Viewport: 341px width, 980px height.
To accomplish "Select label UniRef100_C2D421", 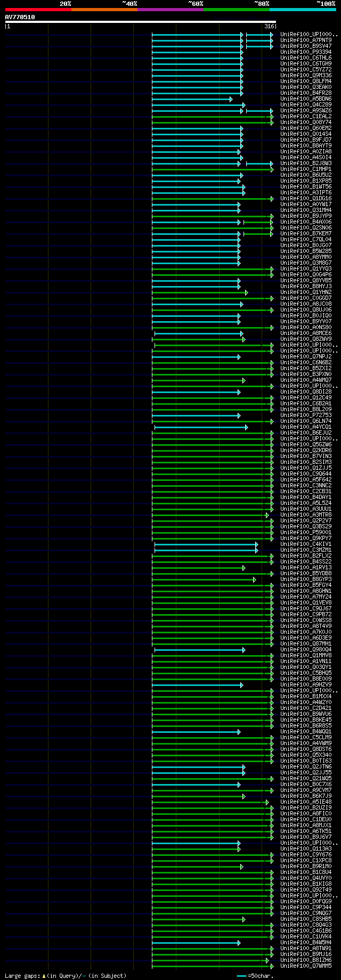I will click(306, 708).
